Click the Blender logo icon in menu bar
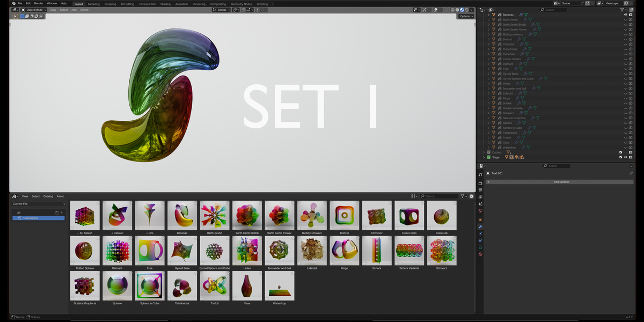 point(13,3)
